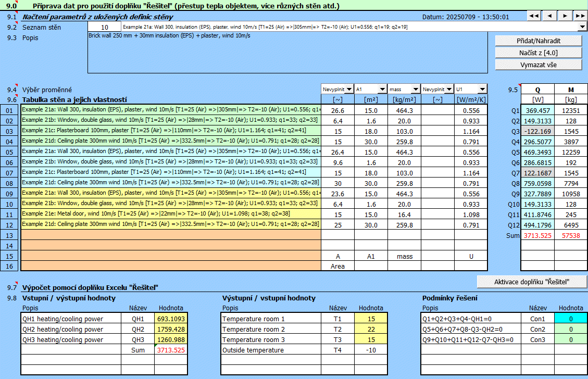Open the mass variable dropdown
Viewport: 588px width, 379px height.
point(415,89)
